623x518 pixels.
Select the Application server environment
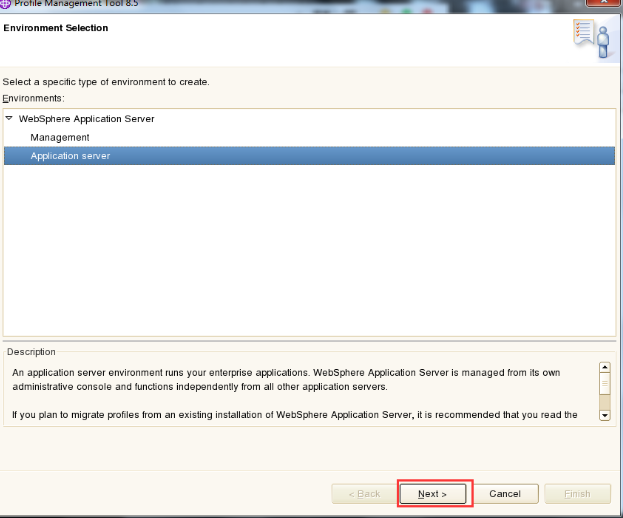[x=309, y=156]
